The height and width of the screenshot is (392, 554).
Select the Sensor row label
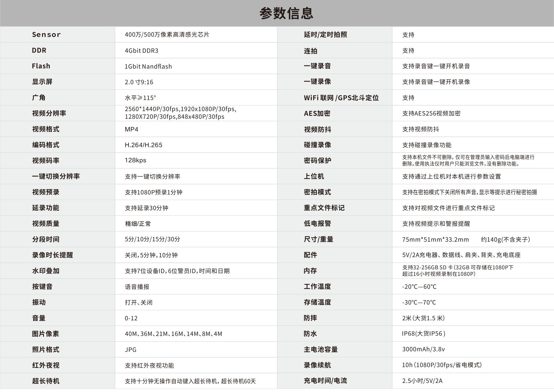point(46,34)
